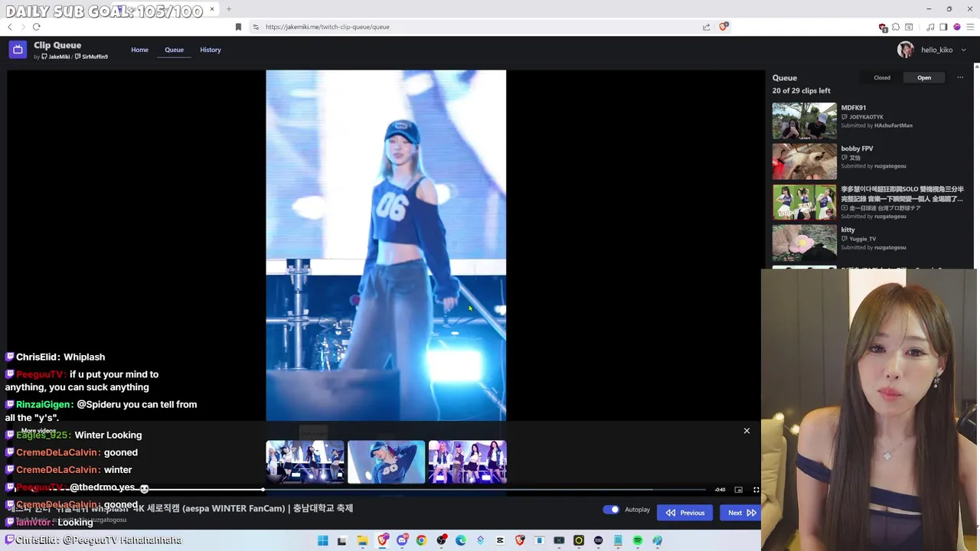Image resolution: width=980 pixels, height=551 pixels.
Task: Enable picture-in-picture miniplayer on the video
Action: (x=738, y=490)
